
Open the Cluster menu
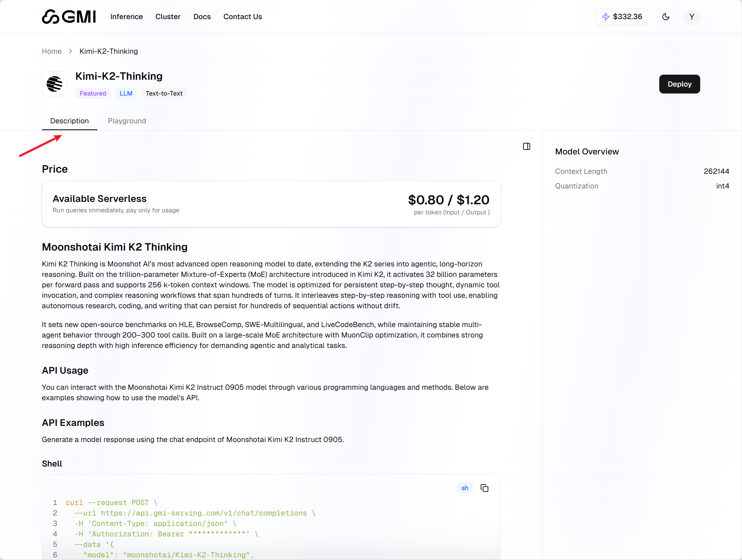tap(168, 16)
